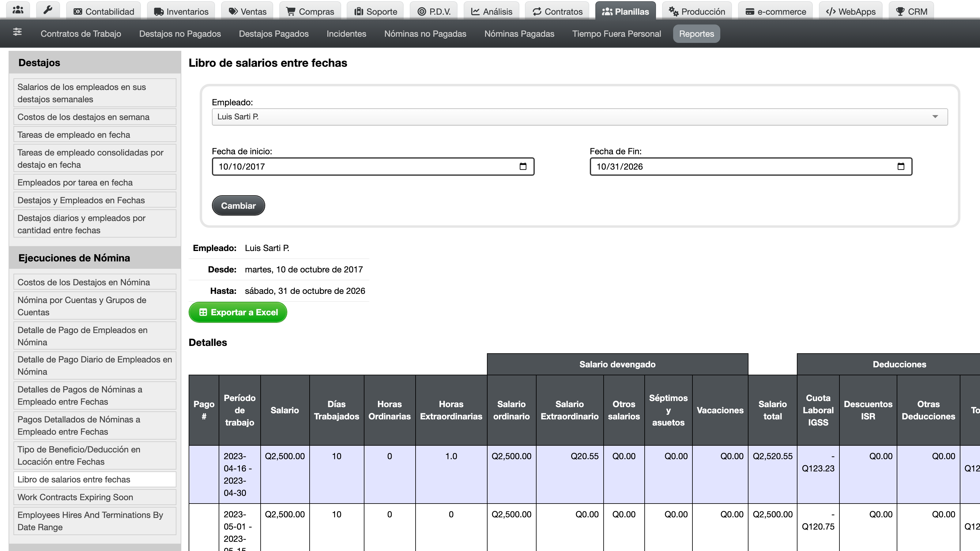Open Contratos de Trabajo submenu
Viewport: 980px width, 551px height.
point(81,34)
